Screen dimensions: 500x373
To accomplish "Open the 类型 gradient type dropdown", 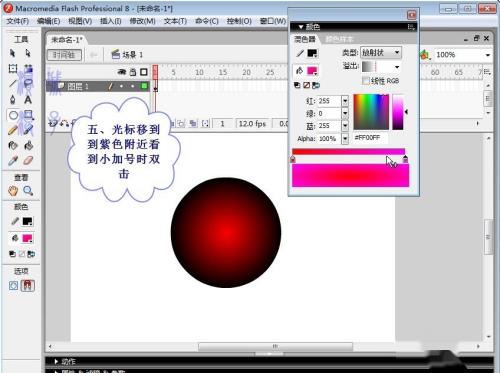I will pos(381,52).
